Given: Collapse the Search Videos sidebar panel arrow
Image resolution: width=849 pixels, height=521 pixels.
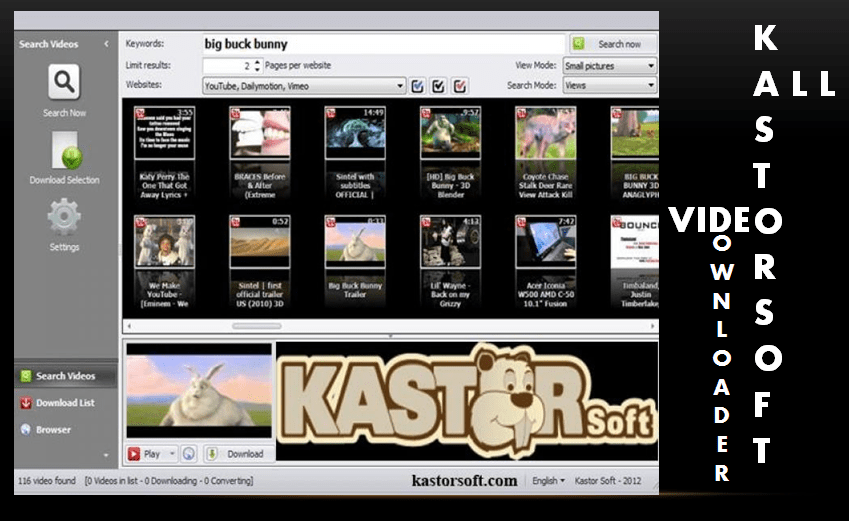Looking at the screenshot, I should coord(106,44).
